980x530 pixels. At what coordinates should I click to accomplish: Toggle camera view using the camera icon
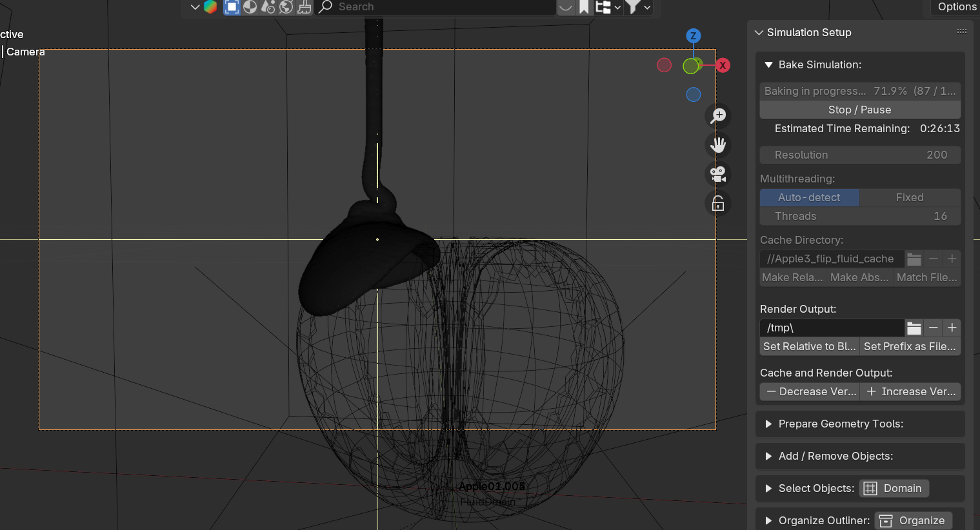point(718,174)
